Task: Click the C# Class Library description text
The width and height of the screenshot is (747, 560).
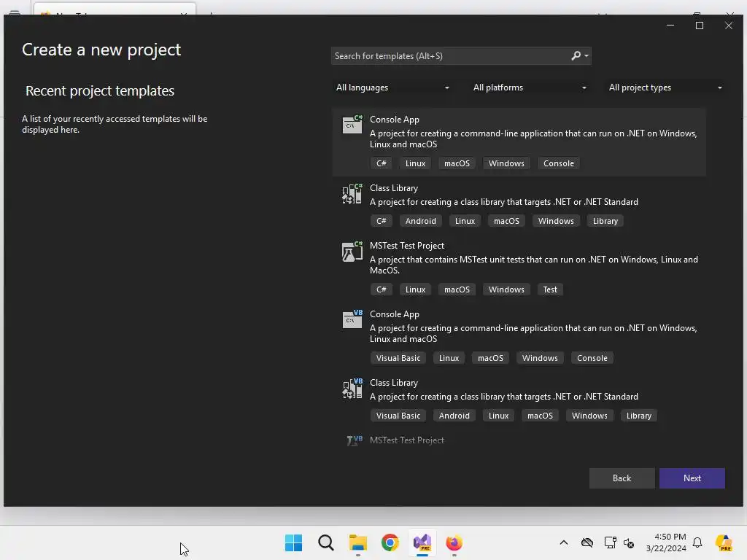Action: coord(503,202)
